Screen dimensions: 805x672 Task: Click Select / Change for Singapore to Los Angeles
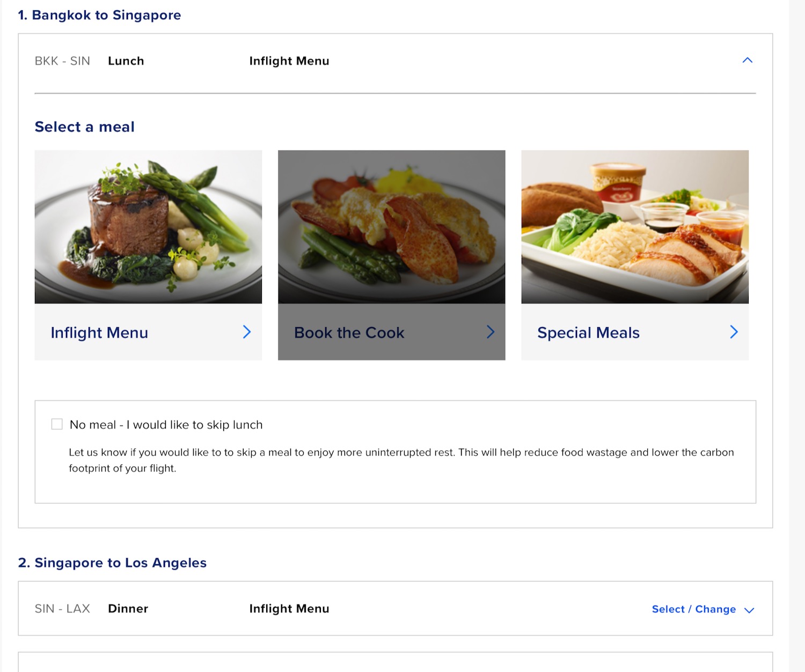click(693, 609)
